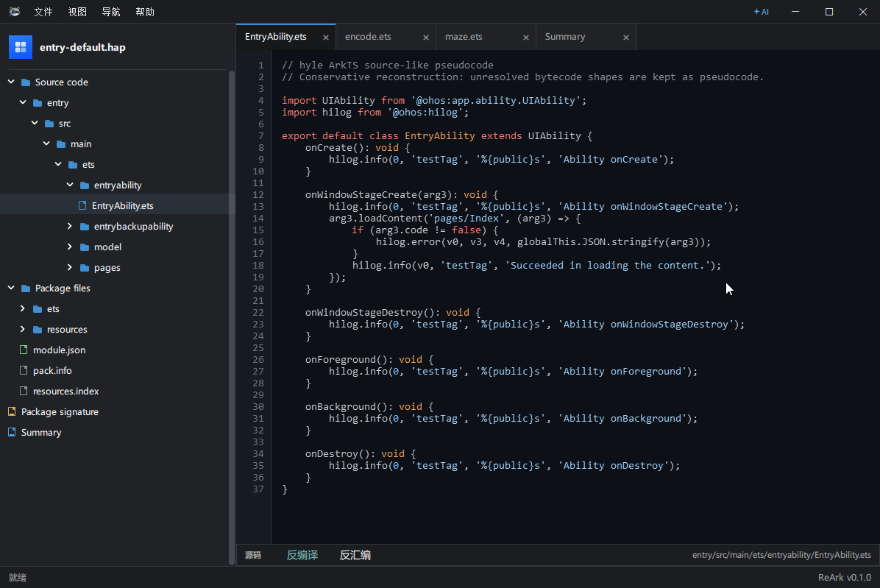Click the src folder icon
Viewport: 880px width, 588px height.
pos(49,124)
